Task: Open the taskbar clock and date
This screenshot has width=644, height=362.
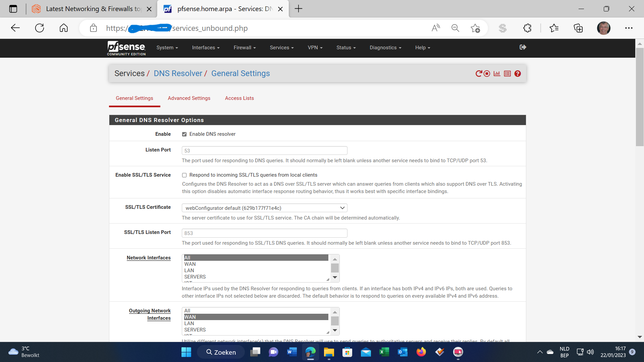Action: pyautogui.click(x=613, y=352)
